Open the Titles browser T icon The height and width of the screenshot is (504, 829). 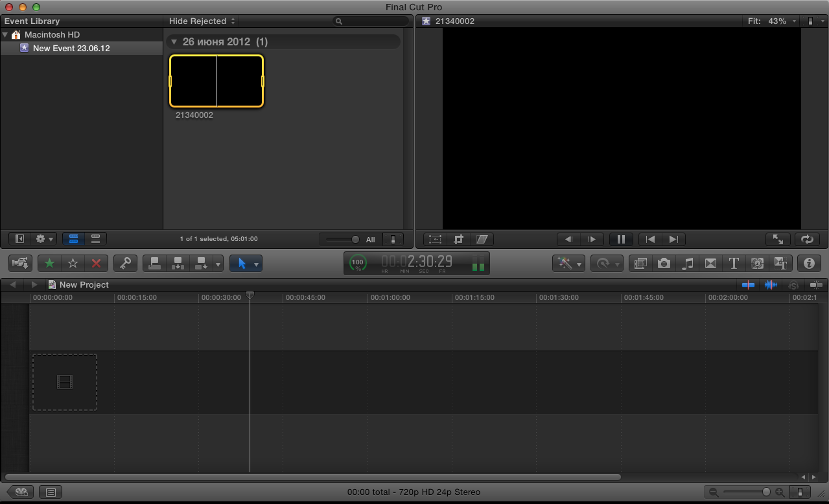pyautogui.click(x=734, y=263)
